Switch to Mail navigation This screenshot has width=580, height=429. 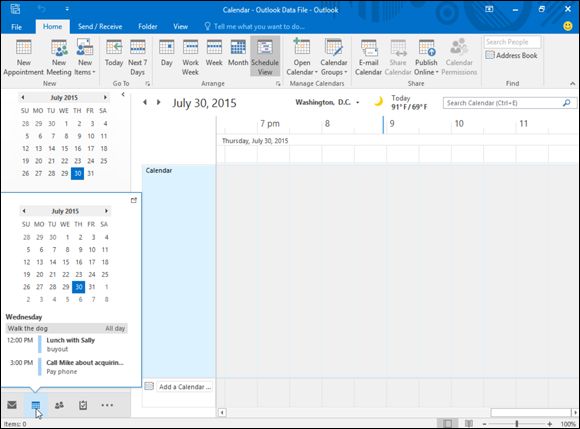point(12,405)
